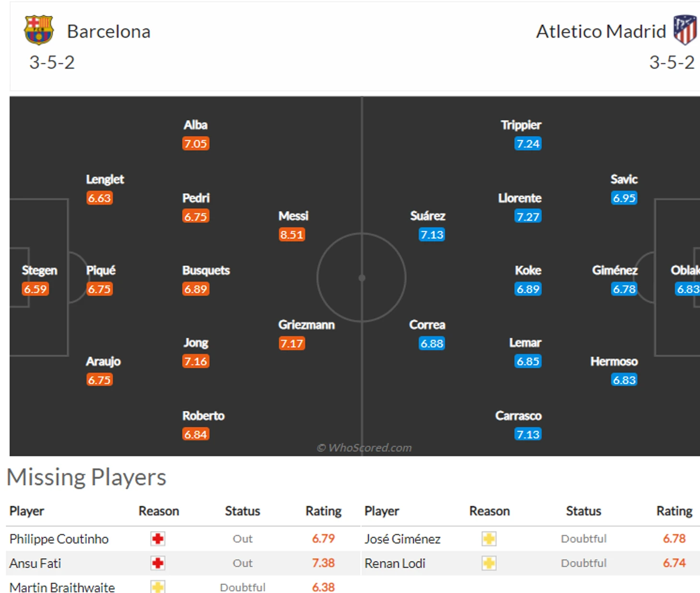Click Messi's 8.51 rating badge

coord(292,235)
